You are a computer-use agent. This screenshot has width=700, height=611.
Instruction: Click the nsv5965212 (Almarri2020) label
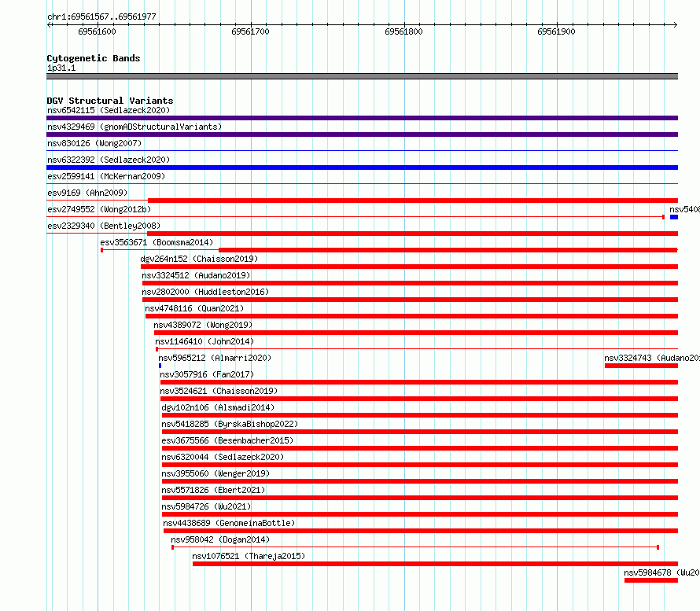pyautogui.click(x=215, y=358)
